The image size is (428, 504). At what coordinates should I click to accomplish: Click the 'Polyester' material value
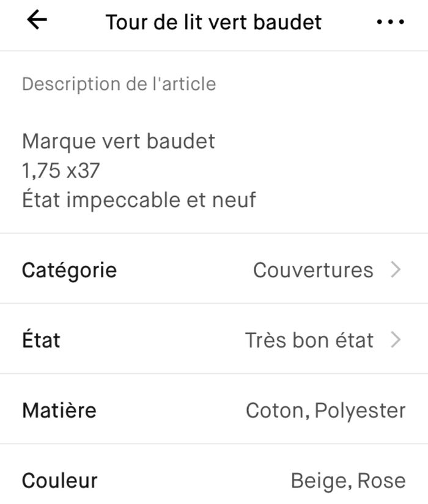[x=360, y=410]
